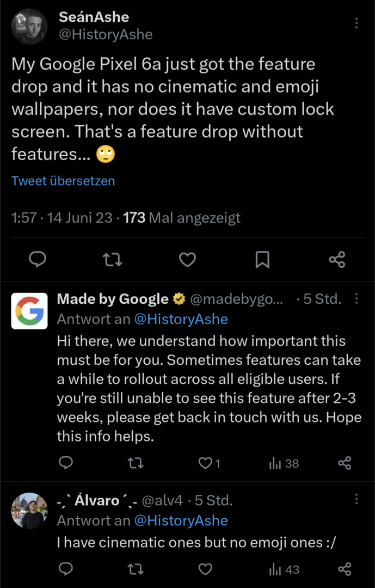Image resolution: width=375 pixels, height=588 pixels.
Task: Reply to SeánAshe's main tweet
Action: (37, 260)
